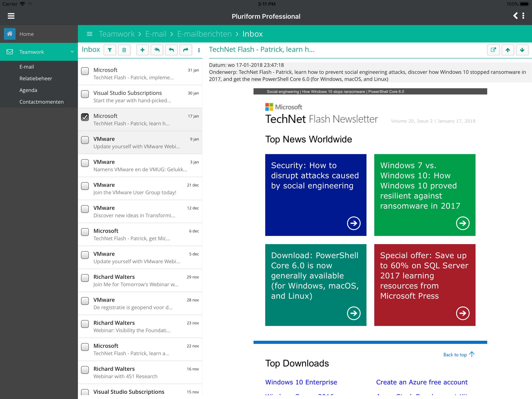Click the inbox filter funnel icon
Image resolution: width=532 pixels, height=399 pixels.
point(110,50)
